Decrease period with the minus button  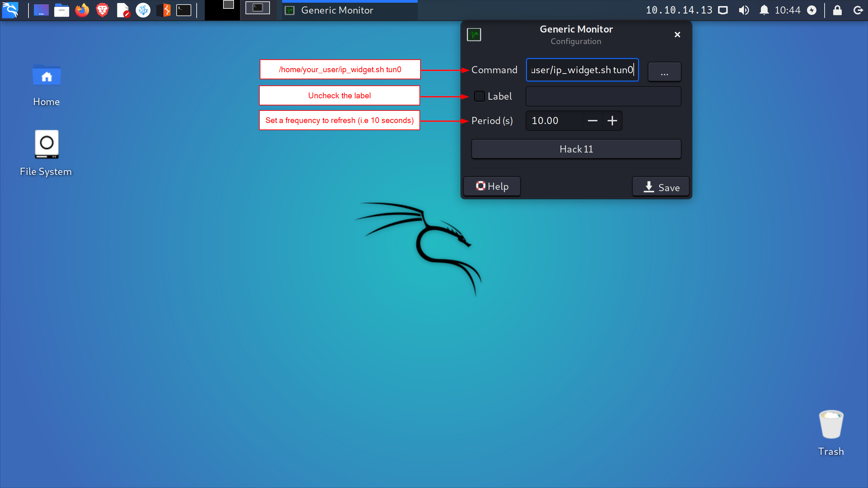click(592, 121)
